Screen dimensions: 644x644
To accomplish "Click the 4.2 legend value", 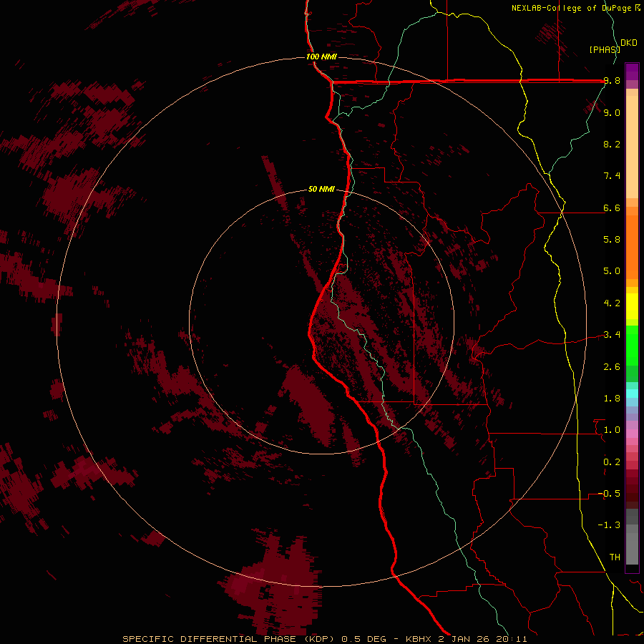I will [612, 303].
